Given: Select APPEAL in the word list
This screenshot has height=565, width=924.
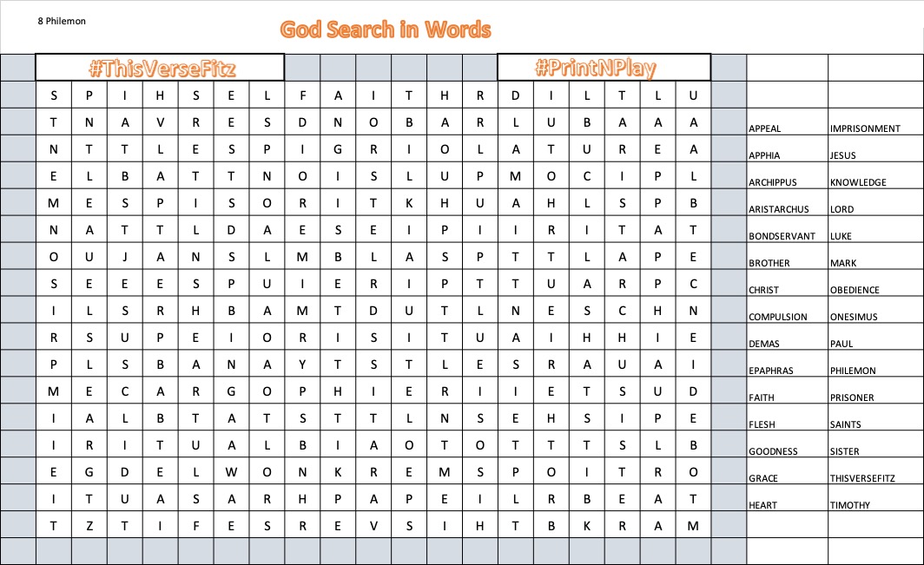Looking at the screenshot, I should coord(765,128).
